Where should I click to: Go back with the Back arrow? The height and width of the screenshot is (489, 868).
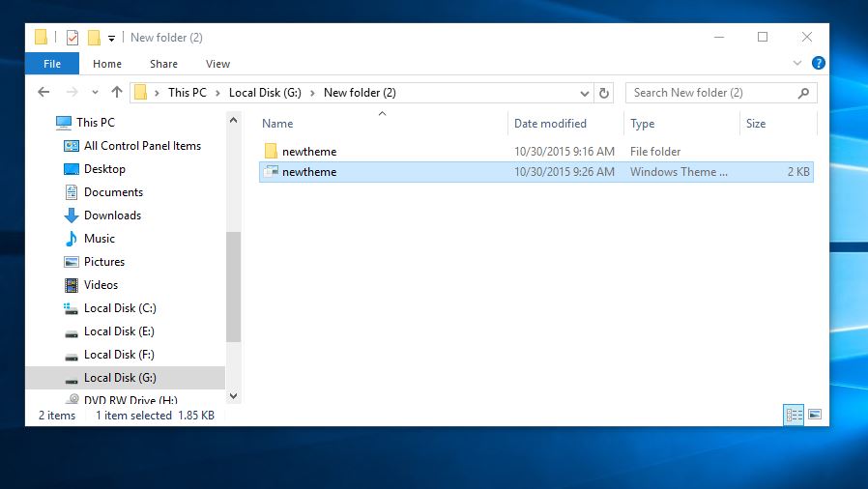click(43, 93)
